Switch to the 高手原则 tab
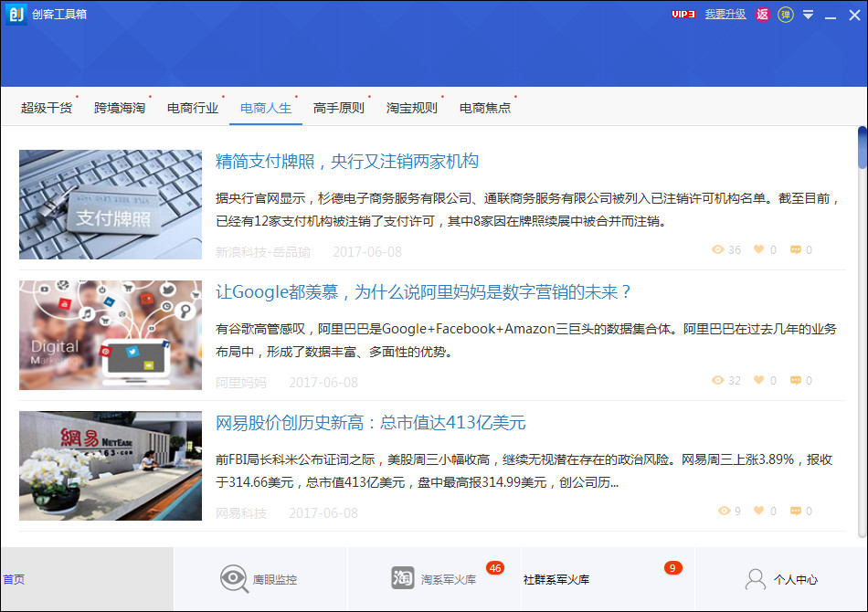Image resolution: width=868 pixels, height=612 pixels. tap(339, 108)
